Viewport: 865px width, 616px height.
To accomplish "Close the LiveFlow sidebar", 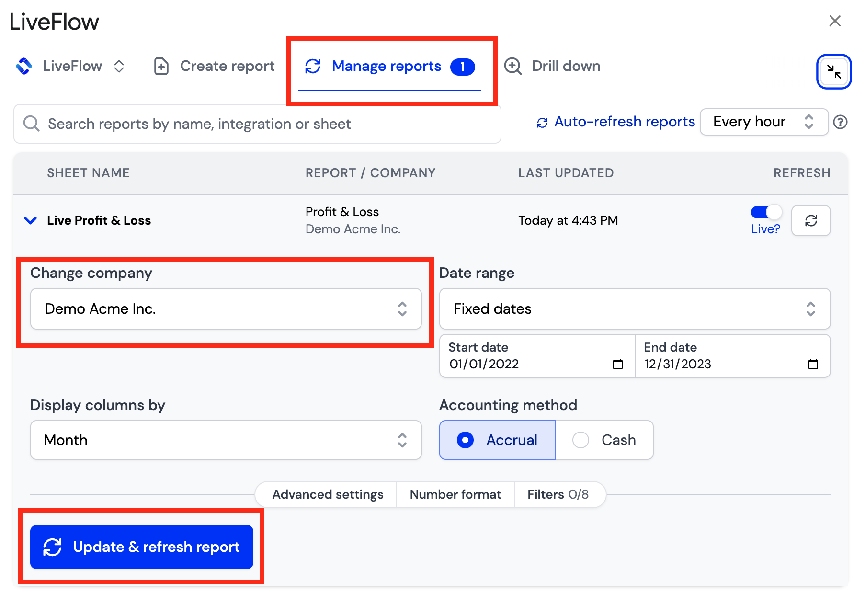I will pyautogui.click(x=835, y=21).
